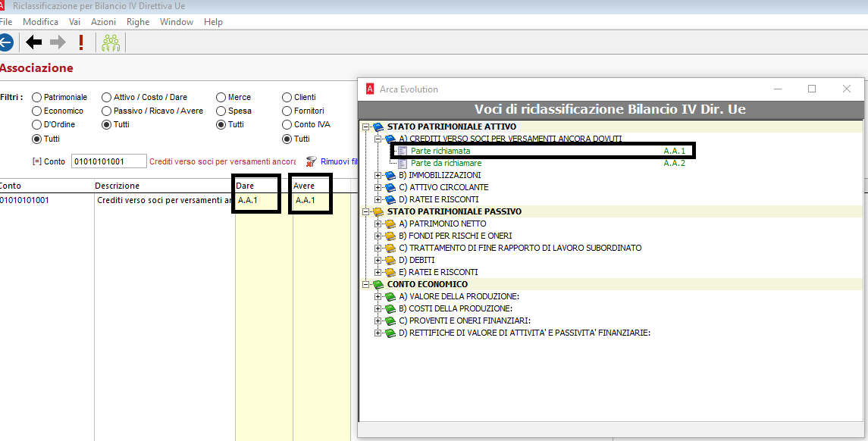Click the red exclamation mark toolbar icon
This screenshot has height=441, width=868.
coord(81,42)
